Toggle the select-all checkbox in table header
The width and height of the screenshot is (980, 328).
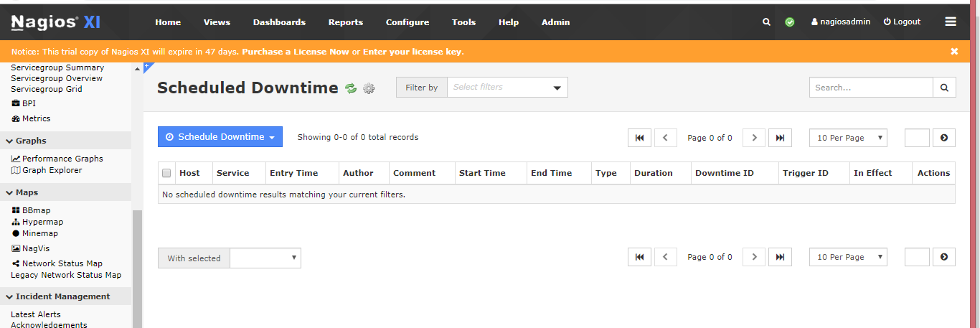coord(166,173)
